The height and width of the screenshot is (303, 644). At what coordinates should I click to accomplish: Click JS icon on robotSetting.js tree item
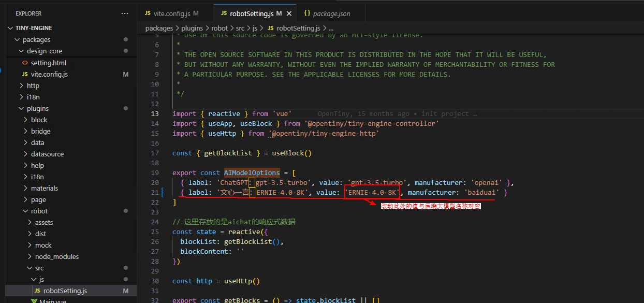(37, 291)
